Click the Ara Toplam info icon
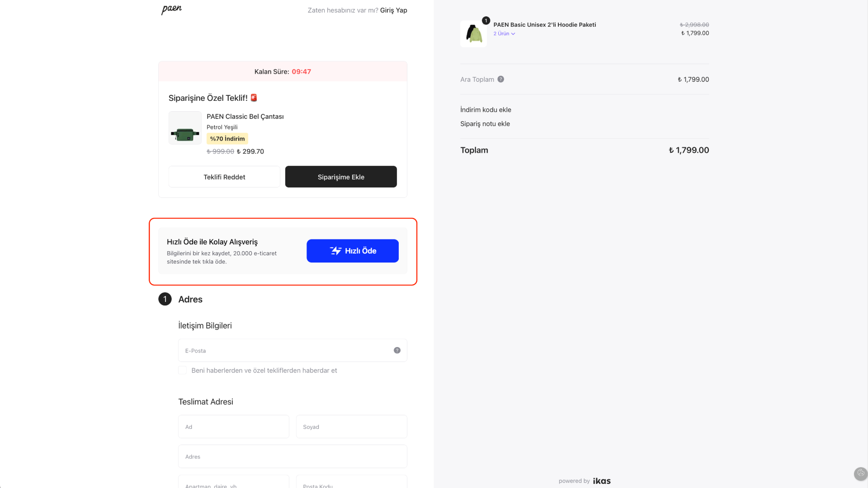Image resolution: width=868 pixels, height=488 pixels. (x=500, y=79)
